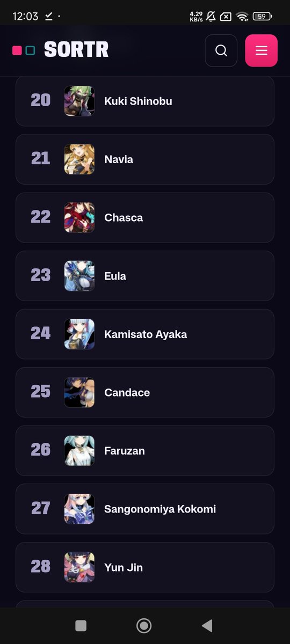Image resolution: width=290 pixels, height=644 pixels.
Task: Select Kuki Shinobu character avatar
Action: pos(79,101)
